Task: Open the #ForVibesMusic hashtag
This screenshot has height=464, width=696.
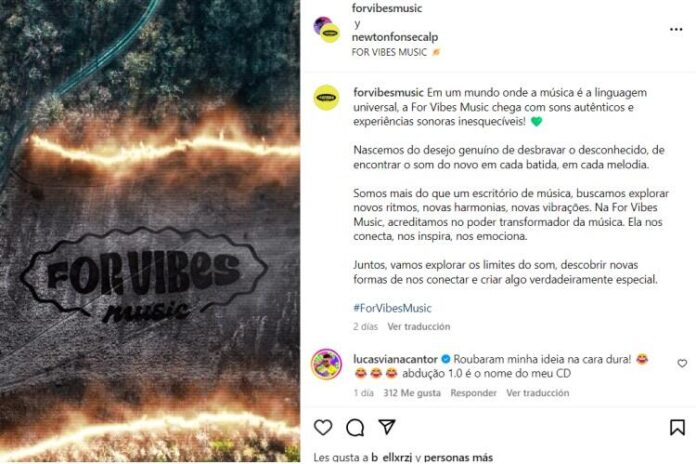Action: pos(392,308)
